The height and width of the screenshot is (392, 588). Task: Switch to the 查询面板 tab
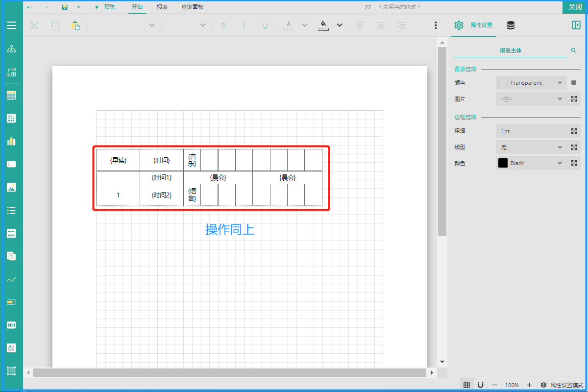[x=192, y=7]
